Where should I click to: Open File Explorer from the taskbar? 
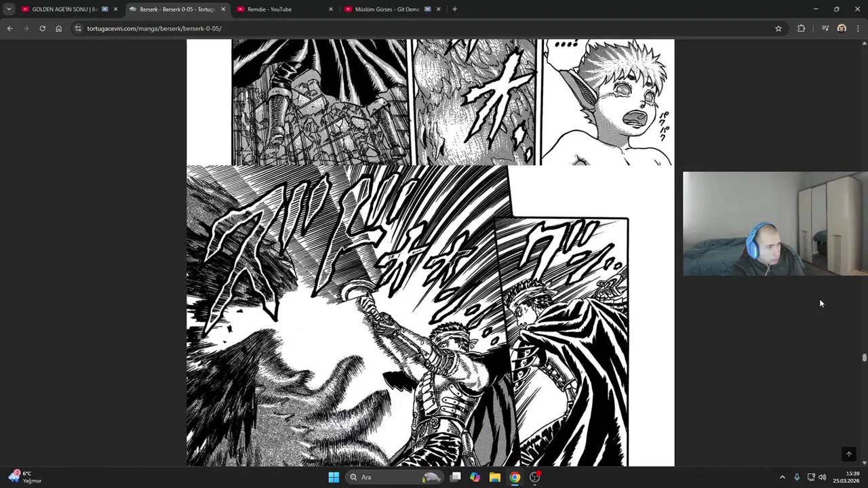point(495,477)
